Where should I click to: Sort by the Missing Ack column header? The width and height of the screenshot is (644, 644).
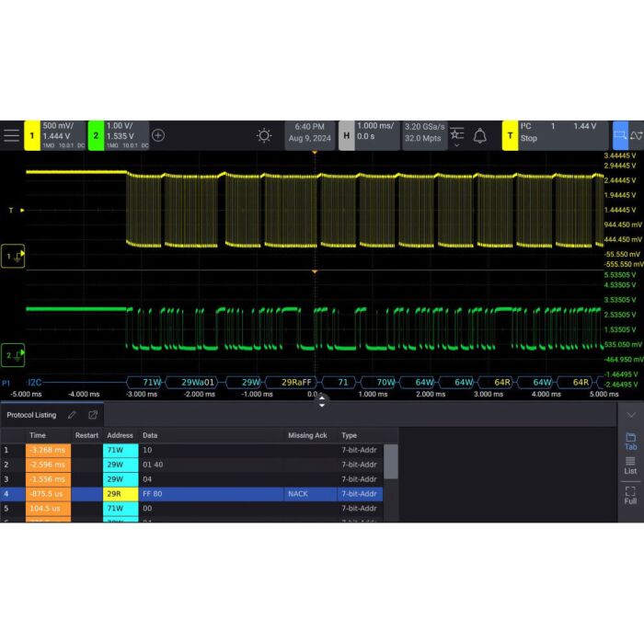(x=307, y=435)
